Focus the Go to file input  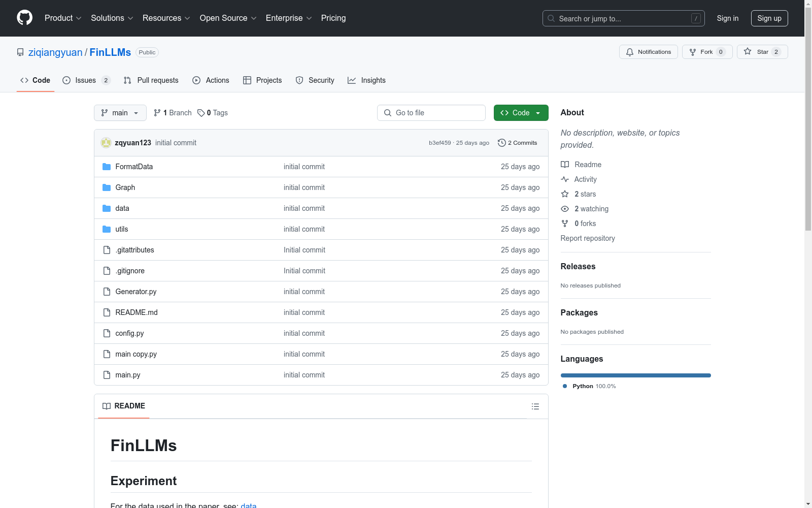coord(431,113)
